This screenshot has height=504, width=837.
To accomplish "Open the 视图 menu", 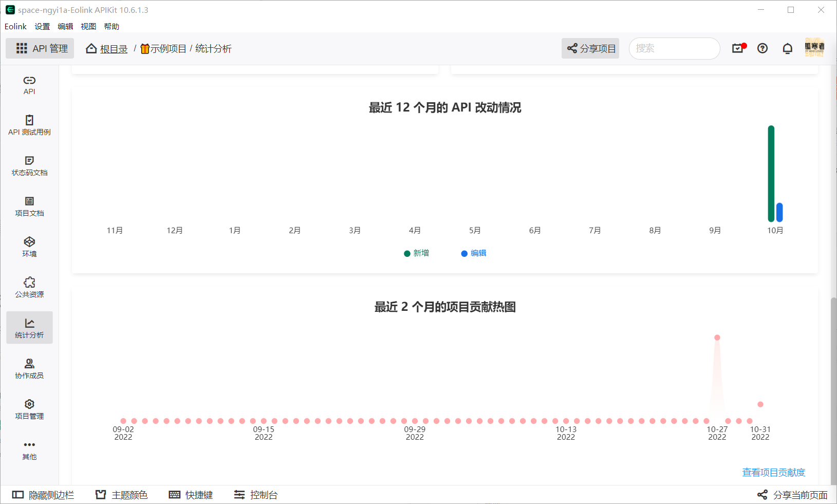I will (x=88, y=26).
